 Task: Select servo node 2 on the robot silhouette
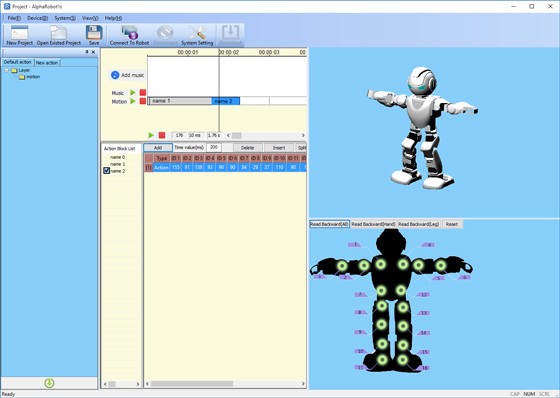(x=364, y=265)
